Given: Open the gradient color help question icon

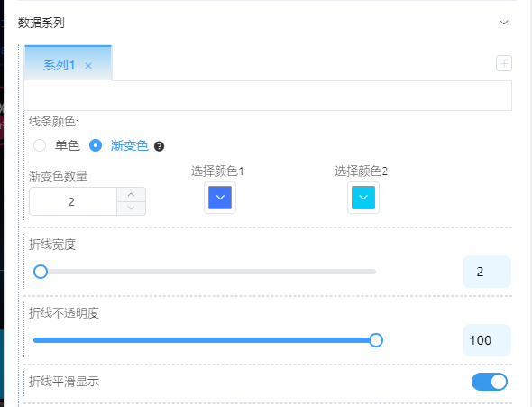Looking at the screenshot, I should tap(159, 146).
